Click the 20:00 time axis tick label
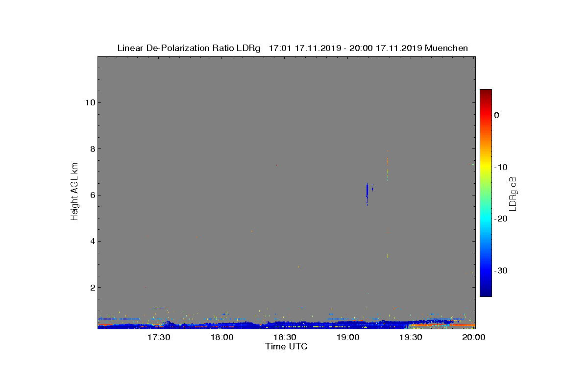The width and height of the screenshot is (588, 392). click(474, 337)
